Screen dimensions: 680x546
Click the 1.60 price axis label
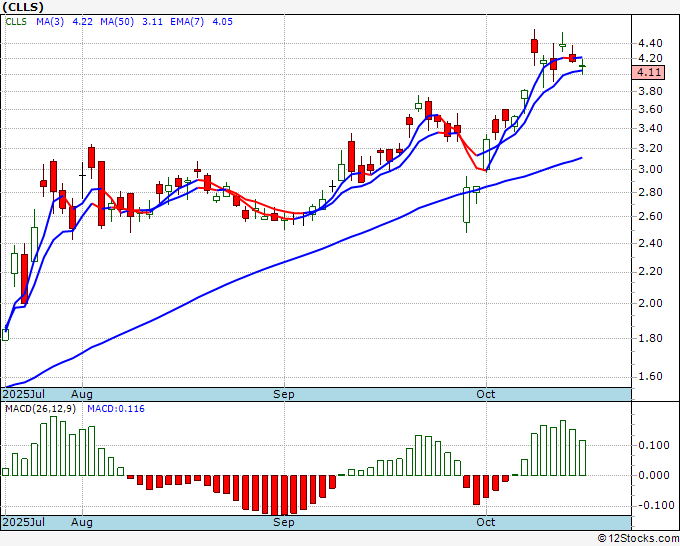pyautogui.click(x=650, y=376)
